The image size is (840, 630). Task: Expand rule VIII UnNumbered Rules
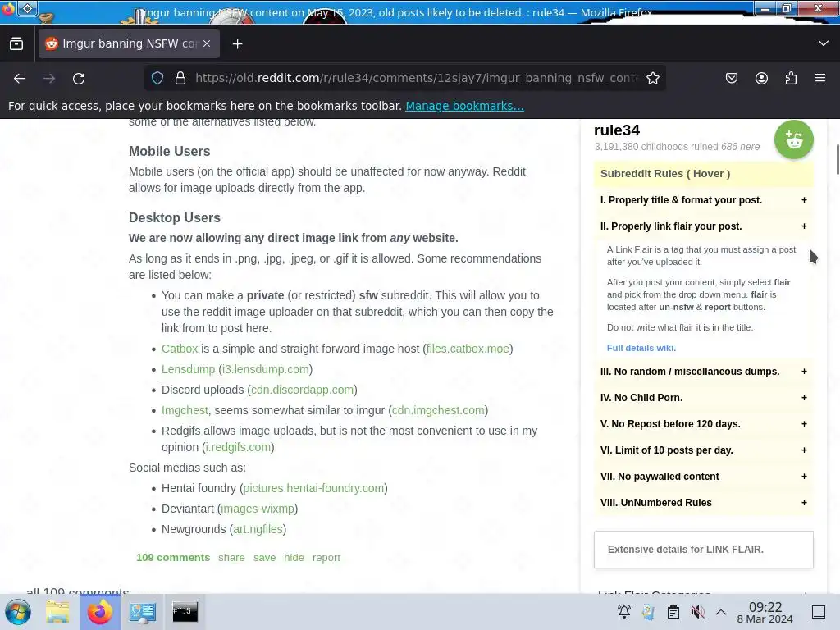click(703, 503)
